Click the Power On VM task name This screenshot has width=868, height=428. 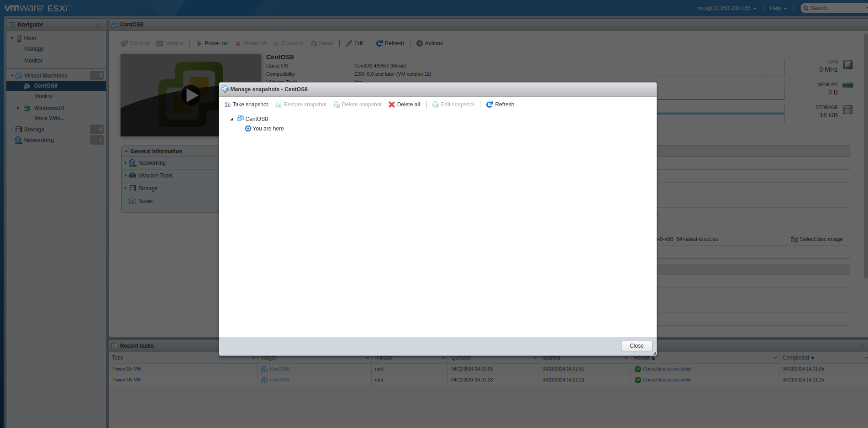126,369
